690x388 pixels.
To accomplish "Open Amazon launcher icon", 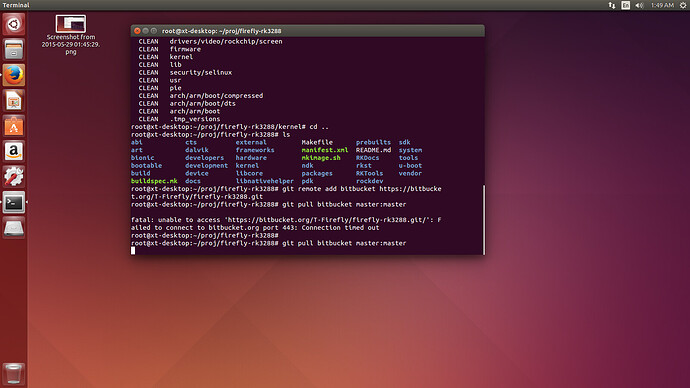I will pos(14,152).
